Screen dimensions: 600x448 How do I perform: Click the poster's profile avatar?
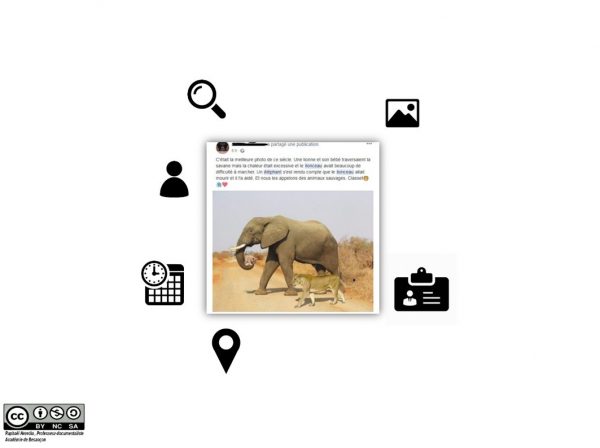(x=222, y=147)
